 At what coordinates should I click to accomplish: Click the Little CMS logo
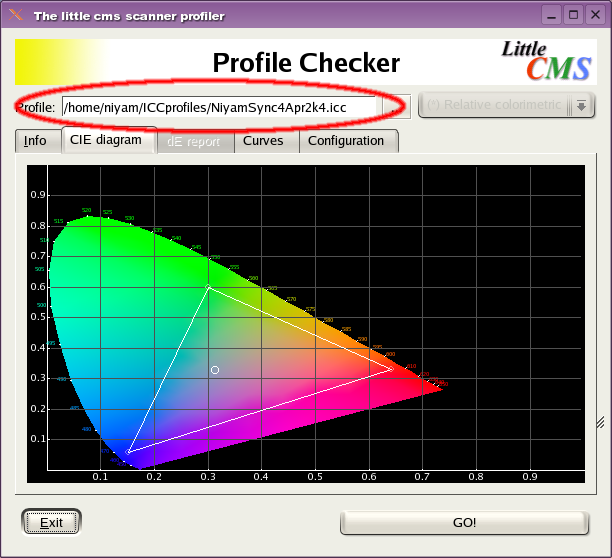tap(546, 61)
